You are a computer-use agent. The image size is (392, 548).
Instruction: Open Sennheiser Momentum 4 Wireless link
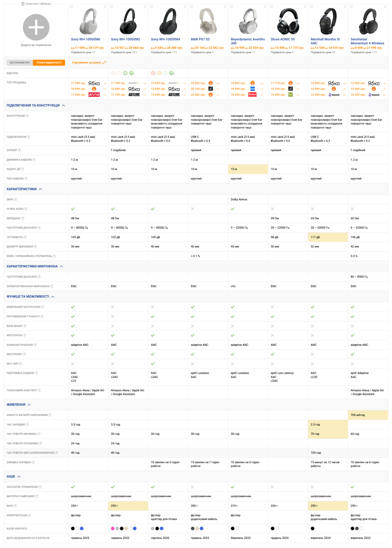tap(367, 41)
